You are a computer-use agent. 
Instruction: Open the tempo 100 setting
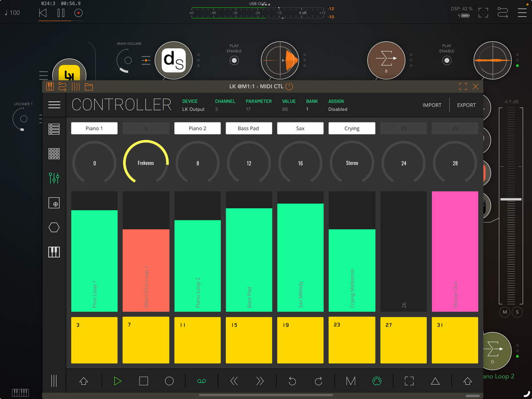pos(12,13)
